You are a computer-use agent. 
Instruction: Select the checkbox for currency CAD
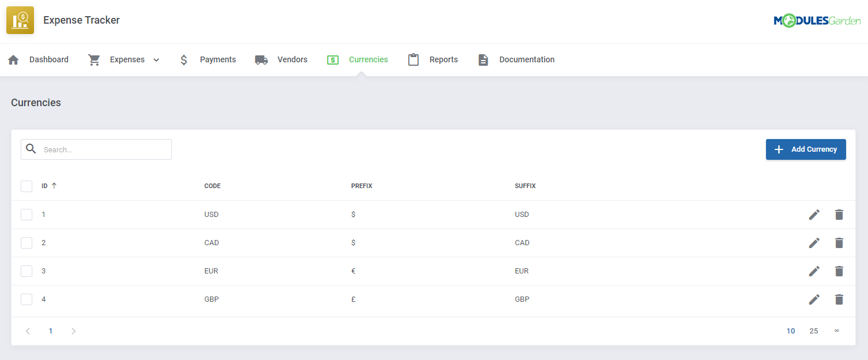(x=27, y=242)
